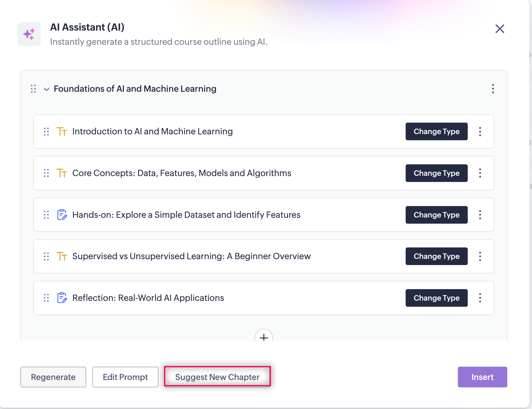Click drag handle for the Foundations chapter
This screenshot has height=409, width=532.
pos(33,89)
